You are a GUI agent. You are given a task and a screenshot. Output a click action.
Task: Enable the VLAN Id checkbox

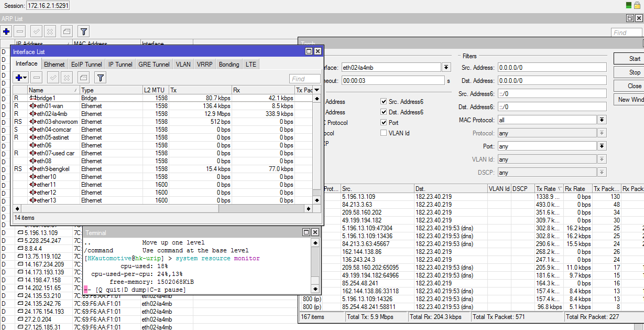(384, 133)
